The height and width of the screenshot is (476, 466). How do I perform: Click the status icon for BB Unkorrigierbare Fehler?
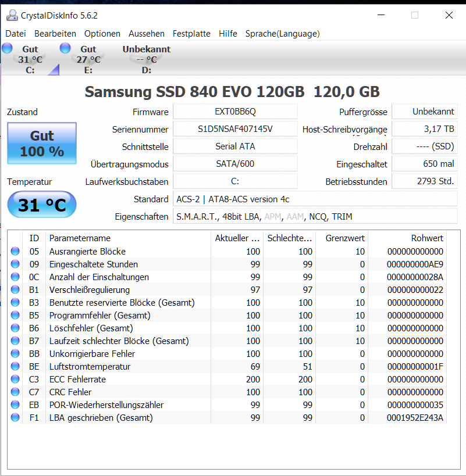coord(15,353)
